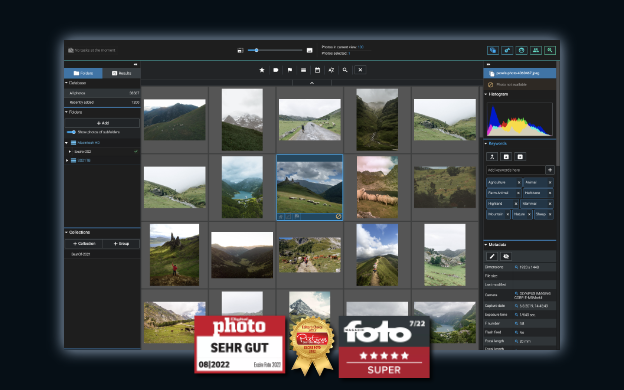Screen dimensions: 624x390
Task: Toggle the metadata eye visibility icon
Action: [506, 256]
